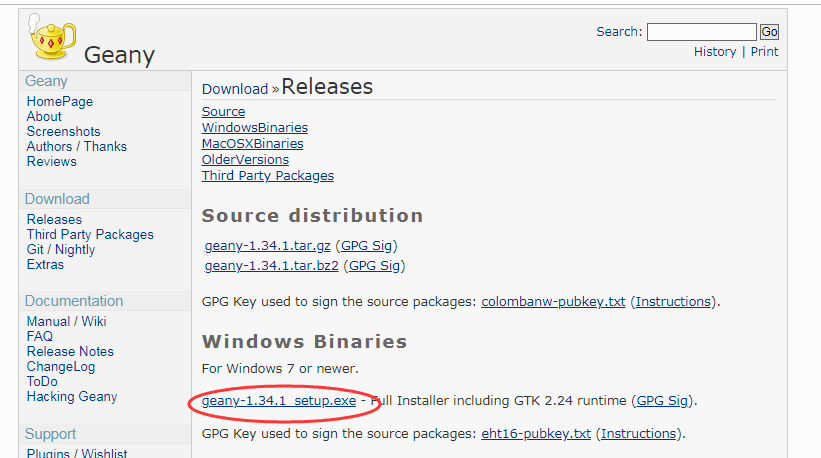Focus the Search input field
The width and height of the screenshot is (821, 458).
pos(702,32)
